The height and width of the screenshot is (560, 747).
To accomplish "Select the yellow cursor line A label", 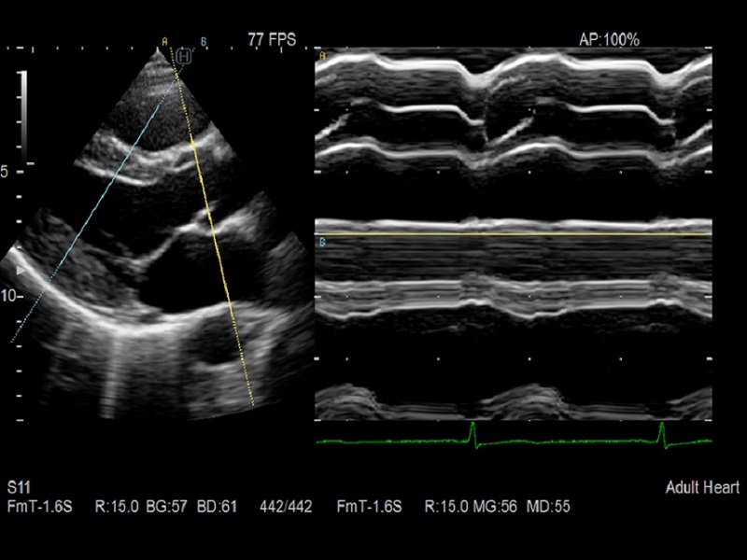I will coord(165,41).
